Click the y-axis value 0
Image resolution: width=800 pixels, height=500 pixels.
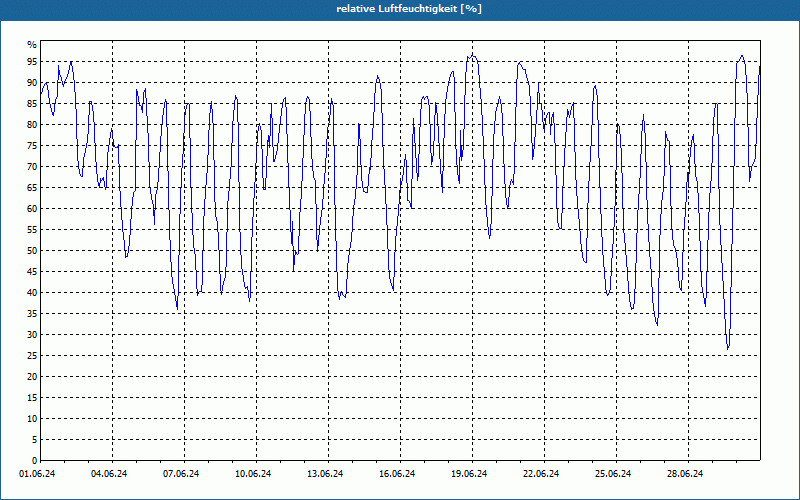click(35, 461)
